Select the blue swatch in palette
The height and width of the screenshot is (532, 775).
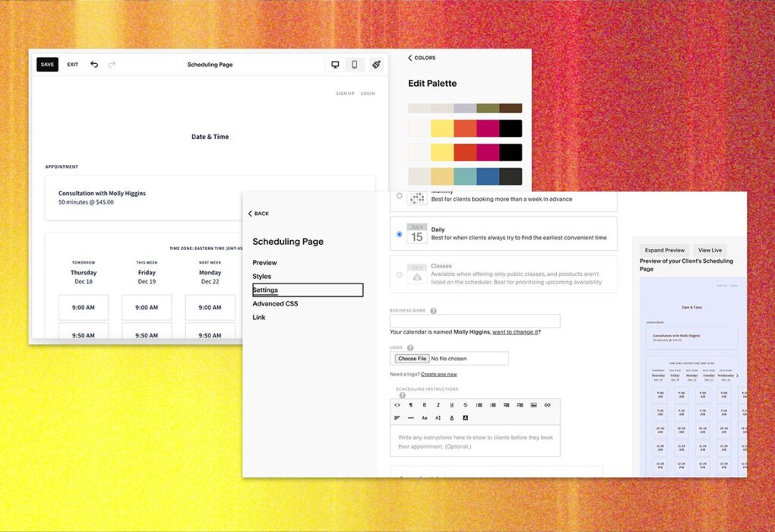click(x=488, y=176)
